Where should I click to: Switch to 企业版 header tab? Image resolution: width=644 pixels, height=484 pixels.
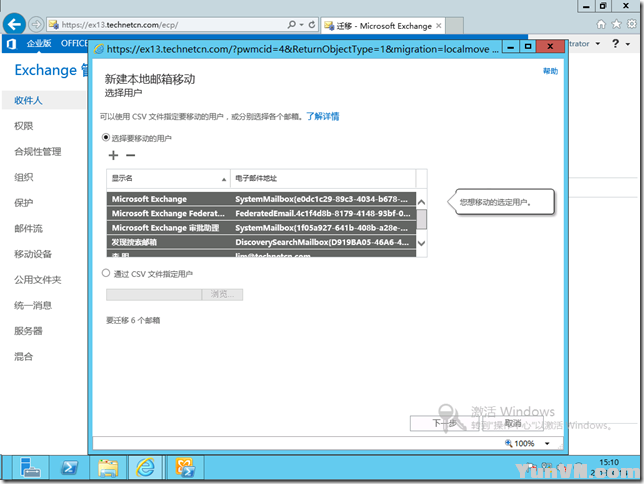click(x=39, y=43)
